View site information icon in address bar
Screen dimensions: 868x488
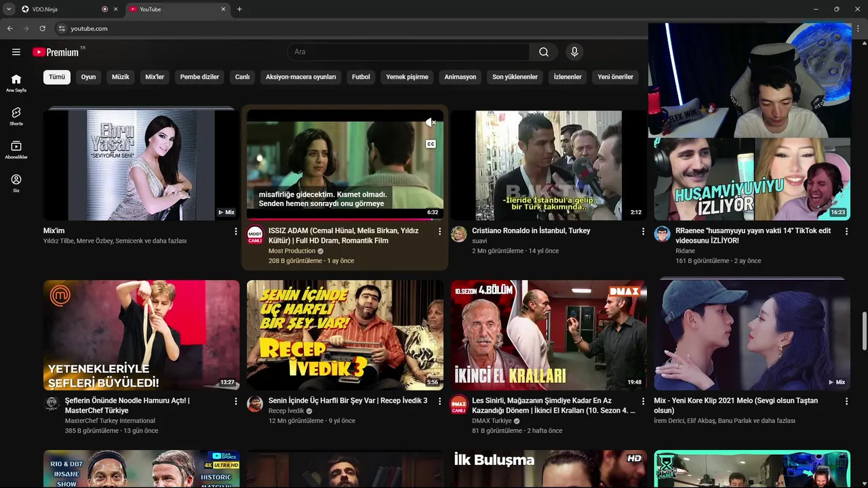pyautogui.click(x=62, y=28)
